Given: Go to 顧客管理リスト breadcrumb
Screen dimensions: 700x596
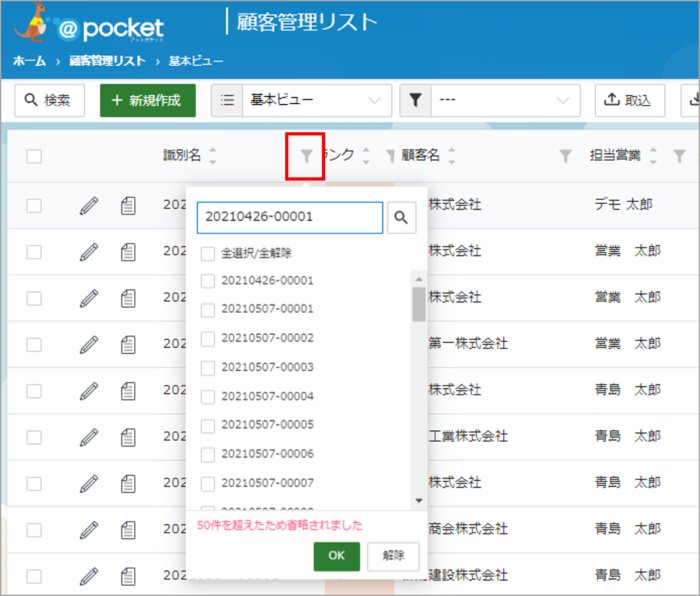Looking at the screenshot, I should tap(108, 61).
